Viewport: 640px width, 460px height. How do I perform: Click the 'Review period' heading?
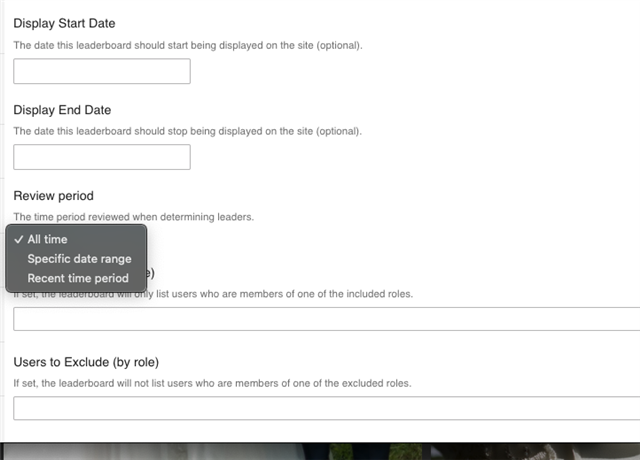pos(53,196)
